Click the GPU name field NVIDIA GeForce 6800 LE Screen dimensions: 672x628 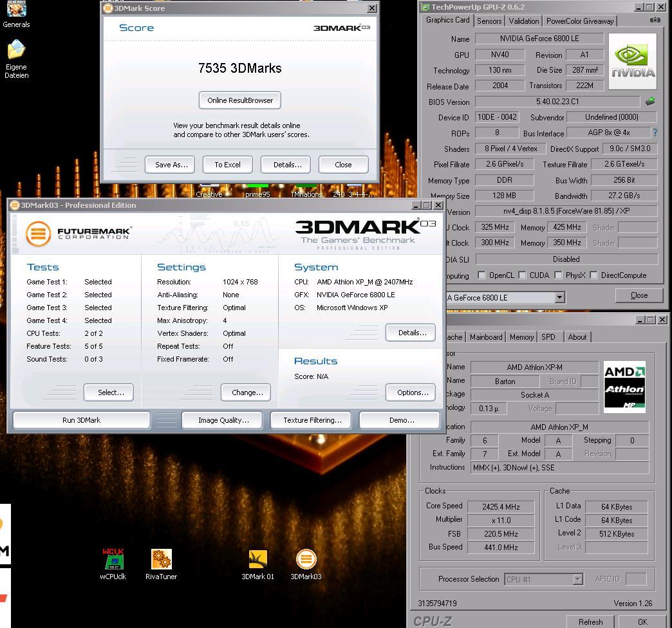539,39
